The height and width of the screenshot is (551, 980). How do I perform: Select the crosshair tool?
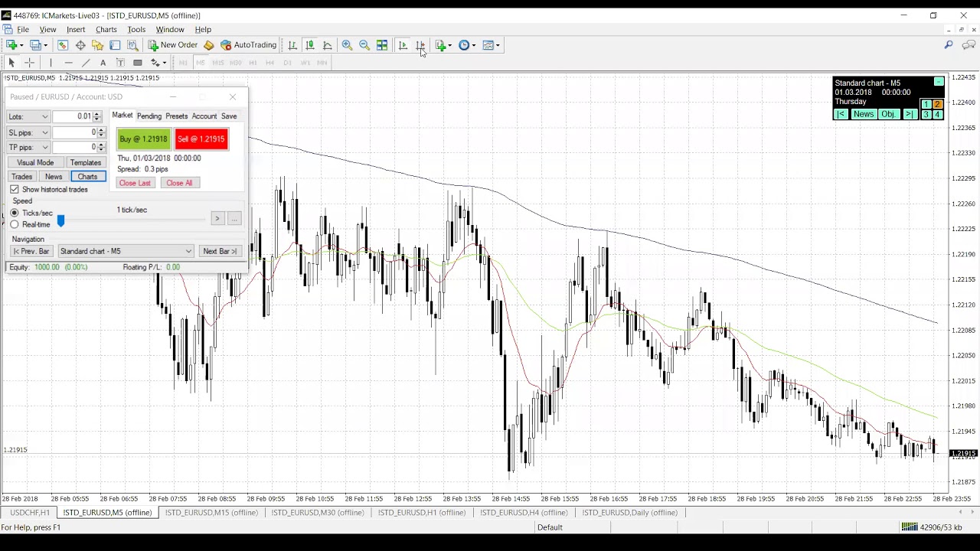[x=29, y=63]
